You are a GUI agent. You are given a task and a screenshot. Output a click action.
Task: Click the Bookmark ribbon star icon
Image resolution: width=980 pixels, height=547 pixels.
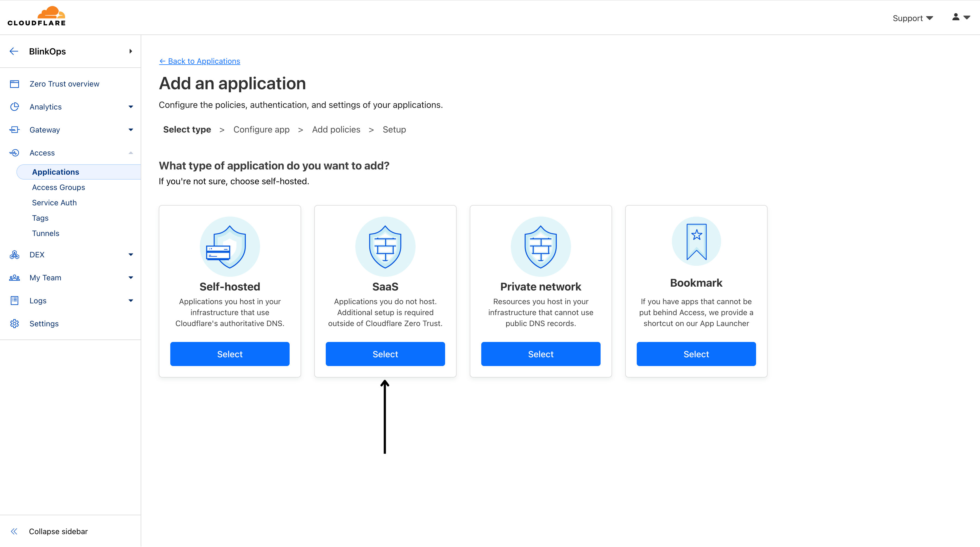696,241
